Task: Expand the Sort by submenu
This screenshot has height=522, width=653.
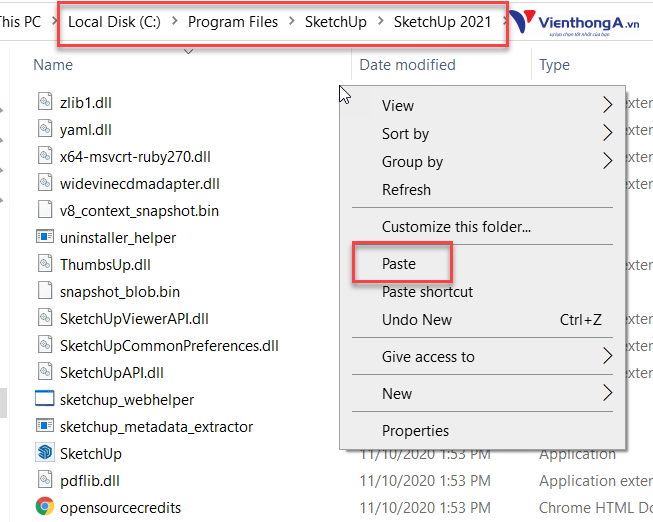Action: point(482,133)
